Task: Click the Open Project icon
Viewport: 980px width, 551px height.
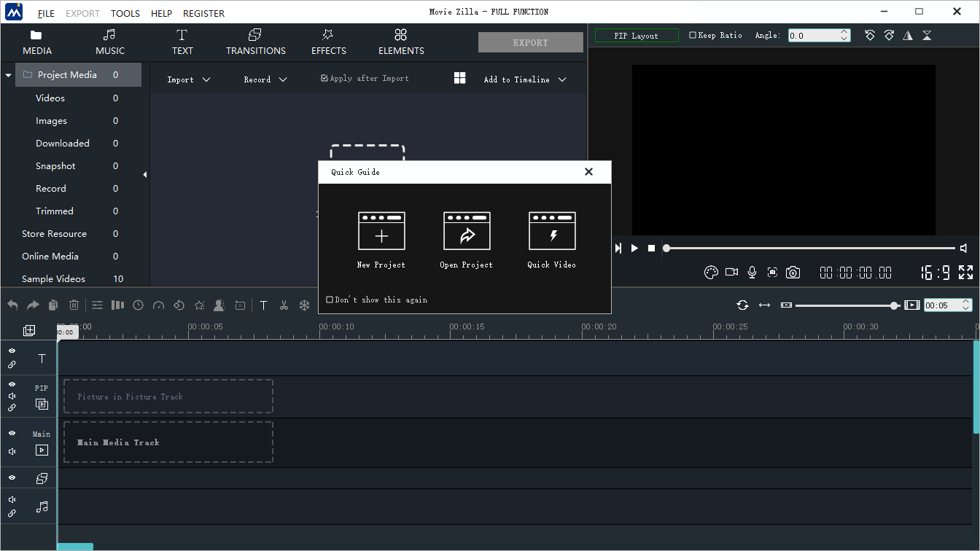Action: pos(467,232)
